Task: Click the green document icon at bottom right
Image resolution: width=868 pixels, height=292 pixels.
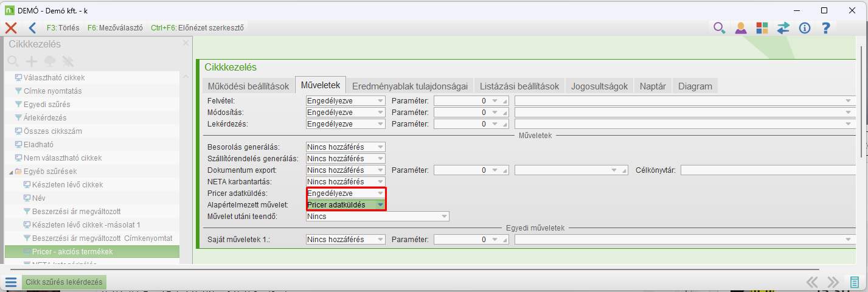Action: 855,282
